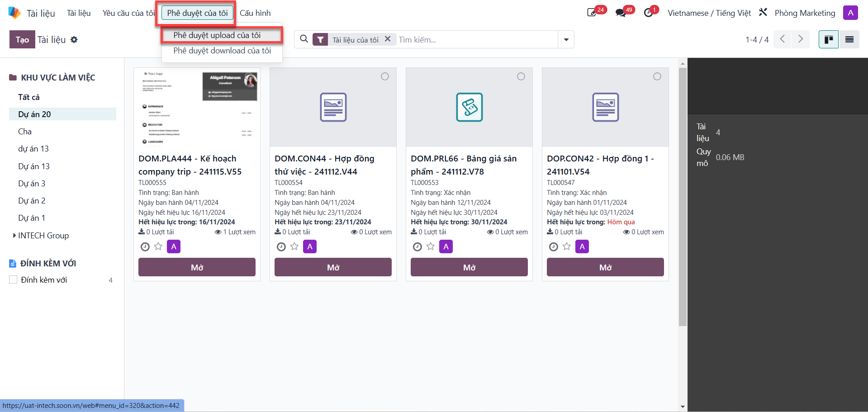Open the Vietnamese / Tiếng Việt language selector
The height and width of the screenshot is (412, 868).
(709, 13)
